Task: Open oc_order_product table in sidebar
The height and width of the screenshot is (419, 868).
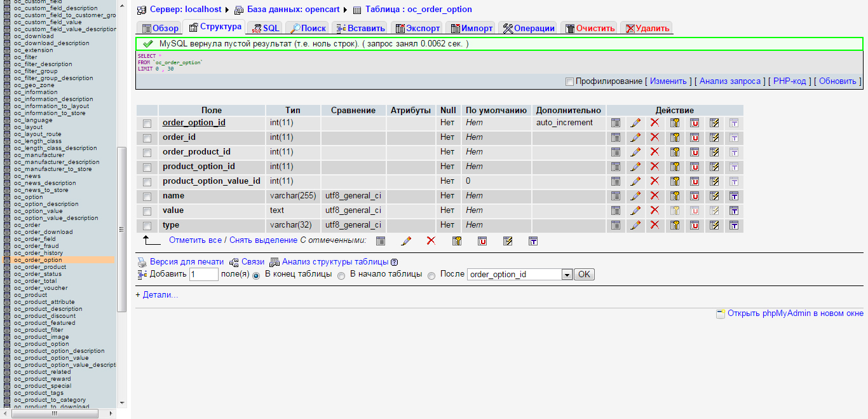Action: click(39, 267)
